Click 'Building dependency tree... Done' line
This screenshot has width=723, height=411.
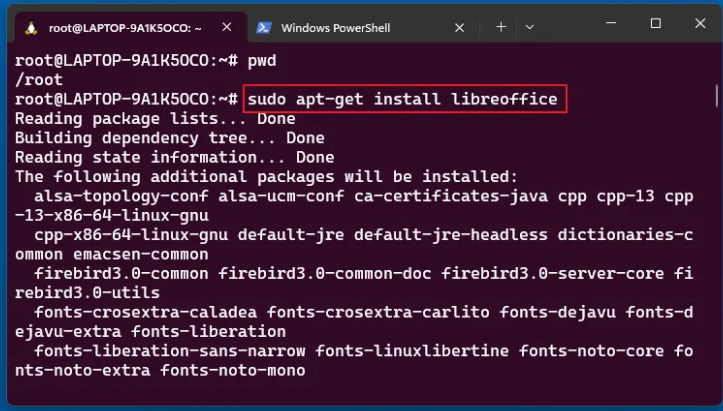pyautogui.click(x=170, y=138)
